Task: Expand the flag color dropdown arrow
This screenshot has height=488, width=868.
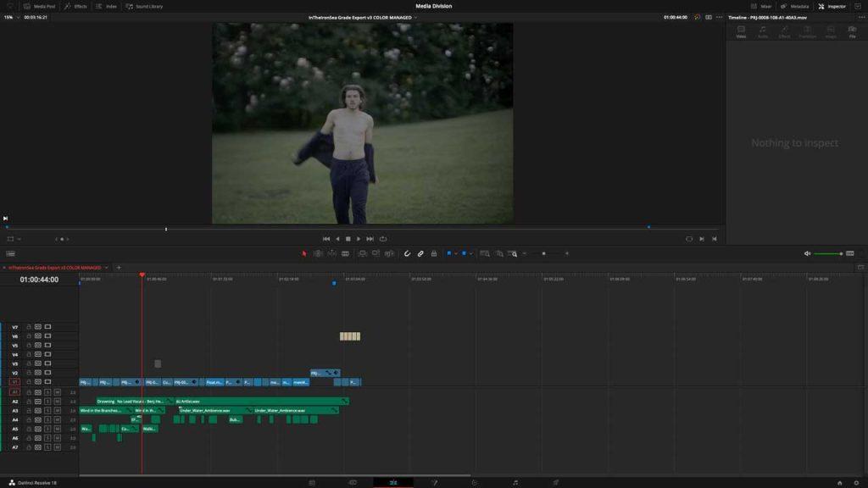Action: point(455,253)
